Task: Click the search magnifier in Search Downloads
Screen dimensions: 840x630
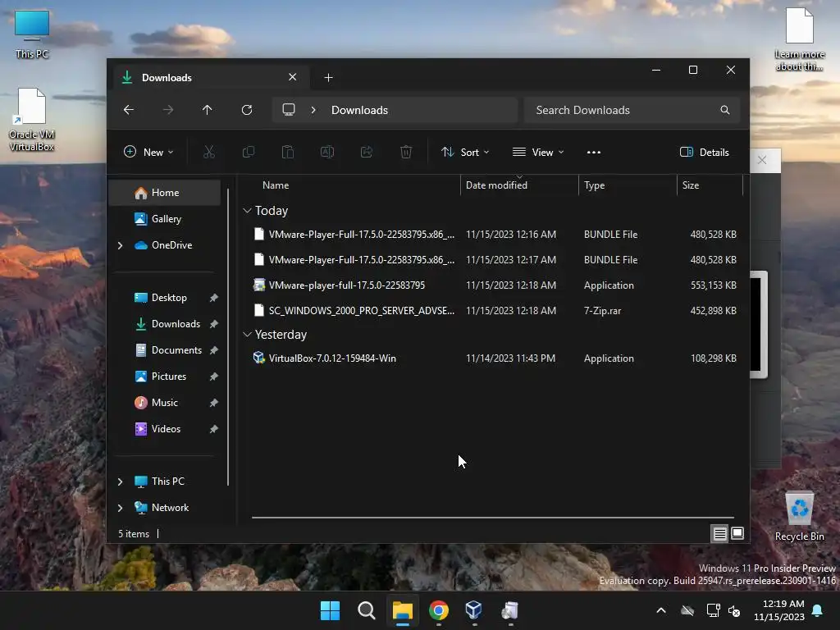Action: coord(725,110)
